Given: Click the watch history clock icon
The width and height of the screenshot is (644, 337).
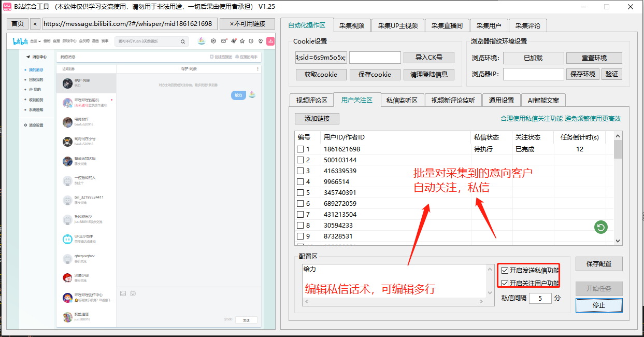Looking at the screenshot, I should coord(252,40).
